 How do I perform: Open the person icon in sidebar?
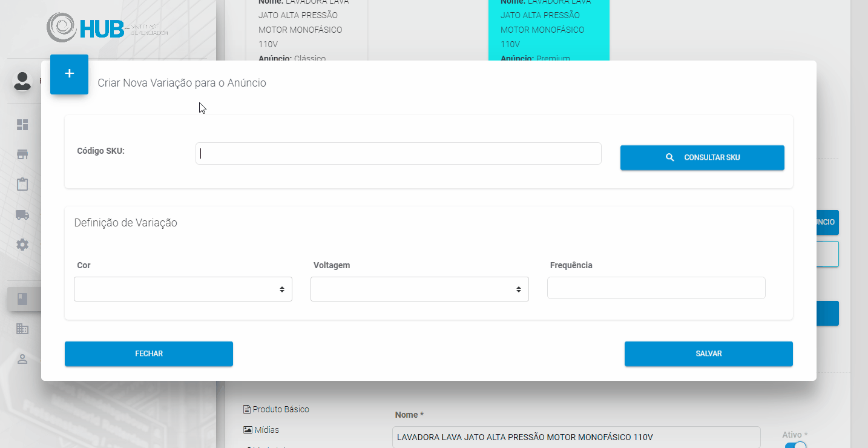click(22, 359)
